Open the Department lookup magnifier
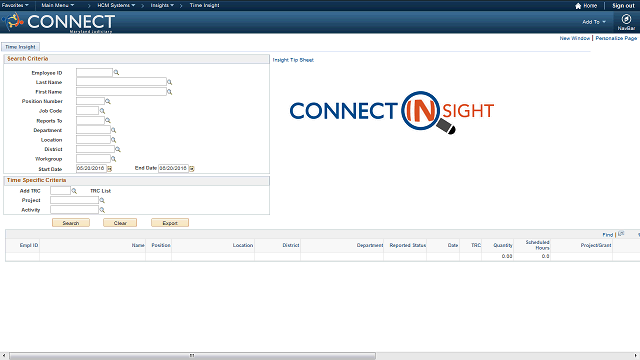Screen dimensions: 640x360 tap(114, 130)
